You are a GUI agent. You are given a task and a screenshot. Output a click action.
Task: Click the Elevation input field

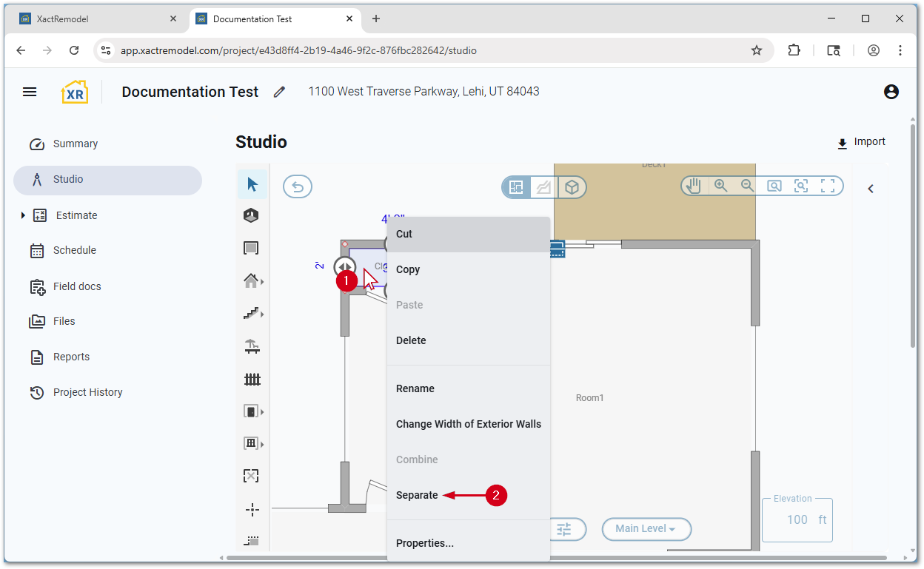point(796,520)
